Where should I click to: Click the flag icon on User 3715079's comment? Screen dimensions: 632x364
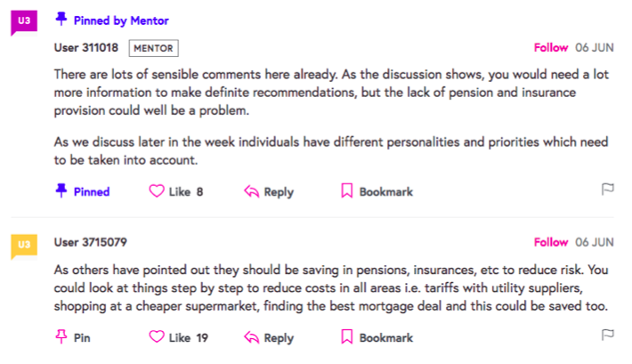[608, 336]
